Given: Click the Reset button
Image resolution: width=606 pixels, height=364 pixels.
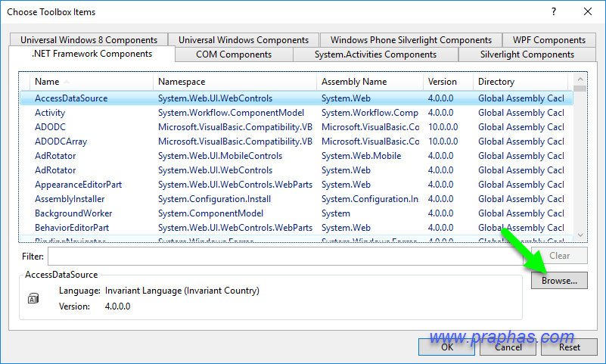Looking at the screenshot, I should point(569,347).
